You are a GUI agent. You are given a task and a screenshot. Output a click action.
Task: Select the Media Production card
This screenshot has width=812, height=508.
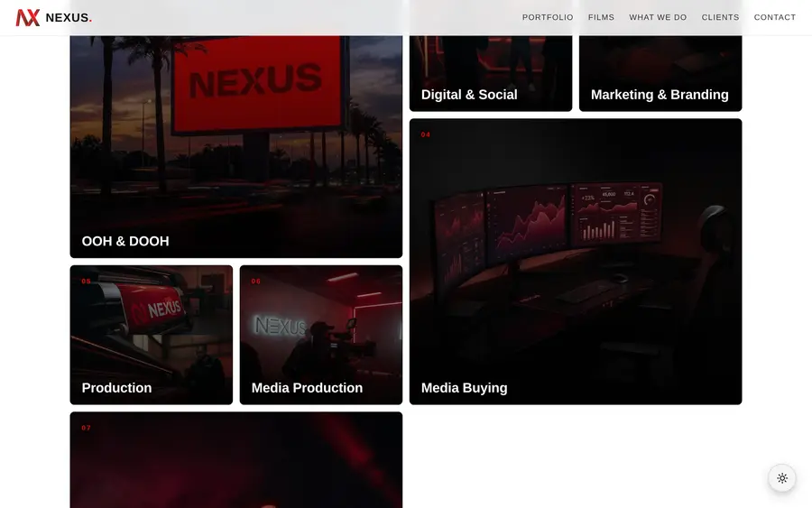321,335
